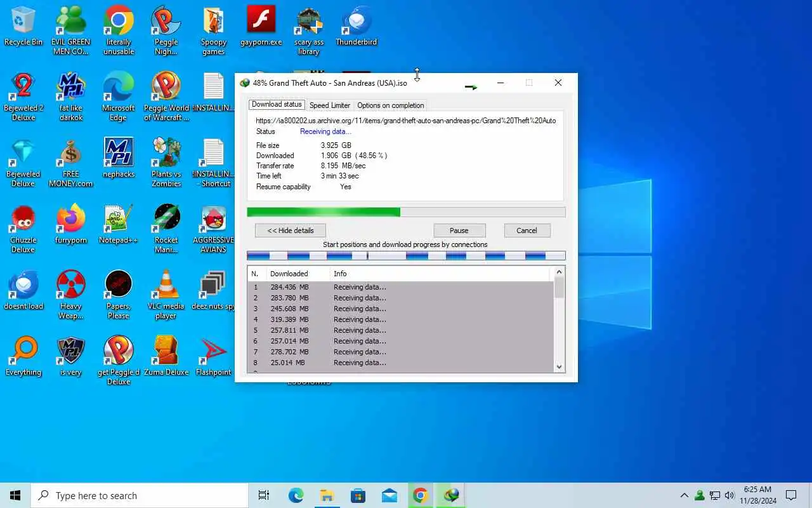Screen dimensions: 812x508
Task: Open File Explorer from the taskbar
Action: click(x=327, y=495)
